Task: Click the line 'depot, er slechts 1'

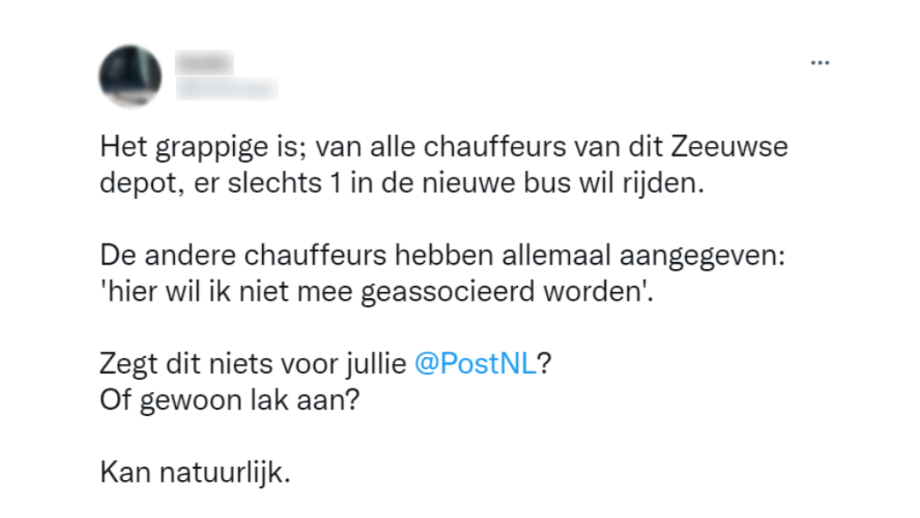Action: point(402,183)
